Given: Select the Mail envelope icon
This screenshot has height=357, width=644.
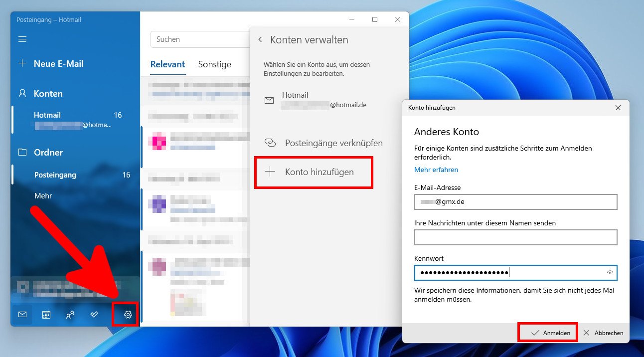Looking at the screenshot, I should tap(22, 315).
